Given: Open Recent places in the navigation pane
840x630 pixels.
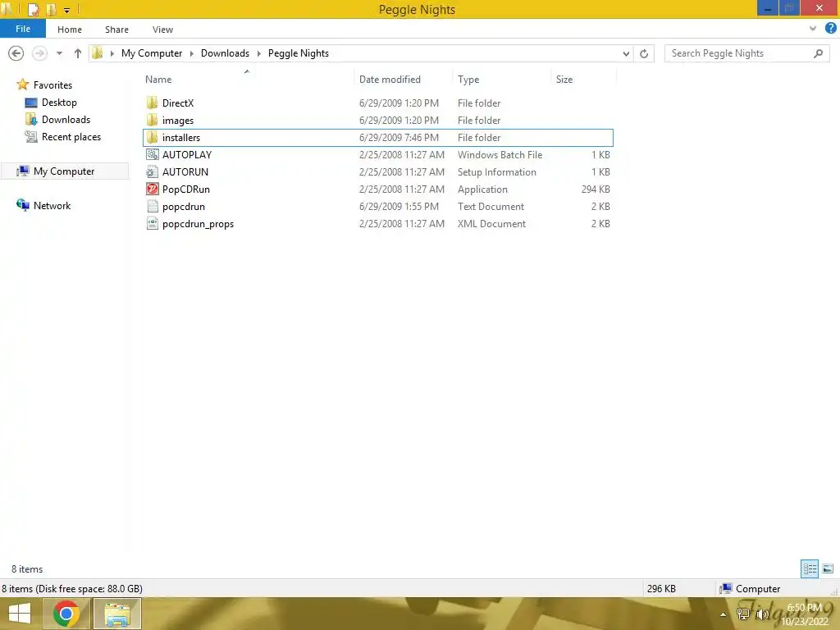Looking at the screenshot, I should 71,137.
